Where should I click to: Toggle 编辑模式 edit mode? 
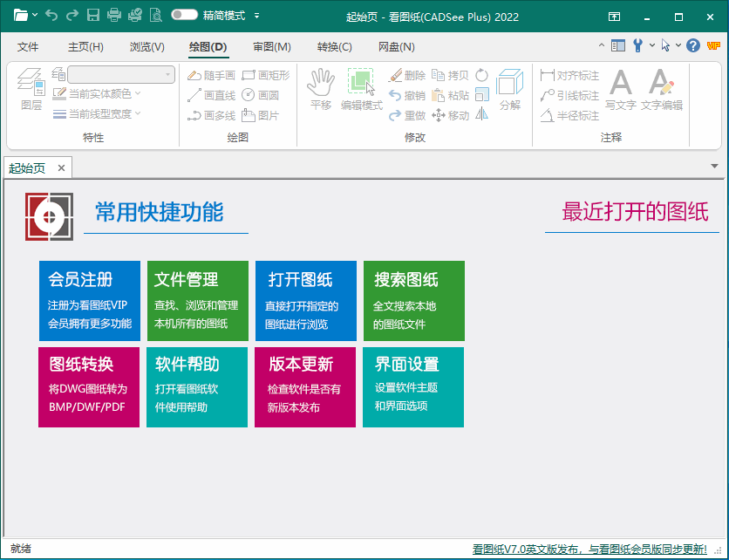361,89
